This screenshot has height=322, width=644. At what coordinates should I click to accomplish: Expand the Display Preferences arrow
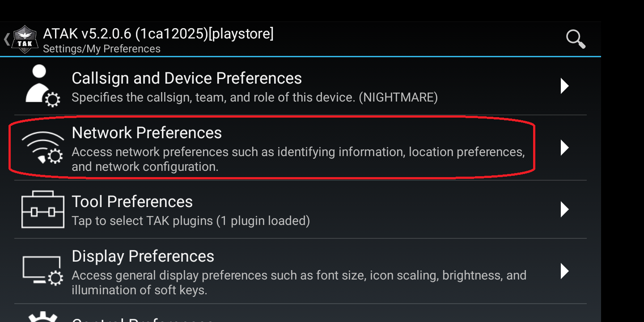click(x=565, y=271)
